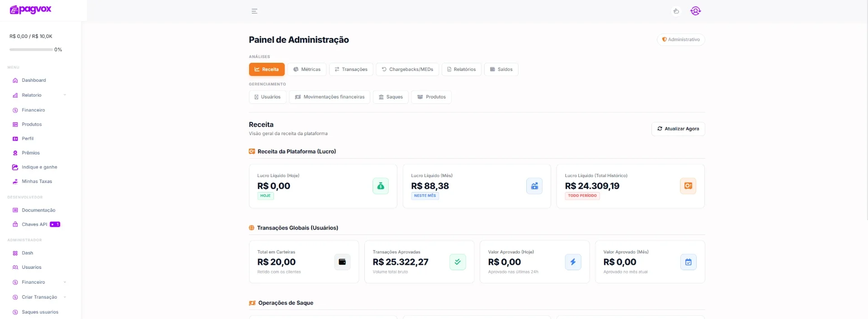Click the green money bag icon
Image resolution: width=868 pixels, height=319 pixels.
(x=381, y=186)
